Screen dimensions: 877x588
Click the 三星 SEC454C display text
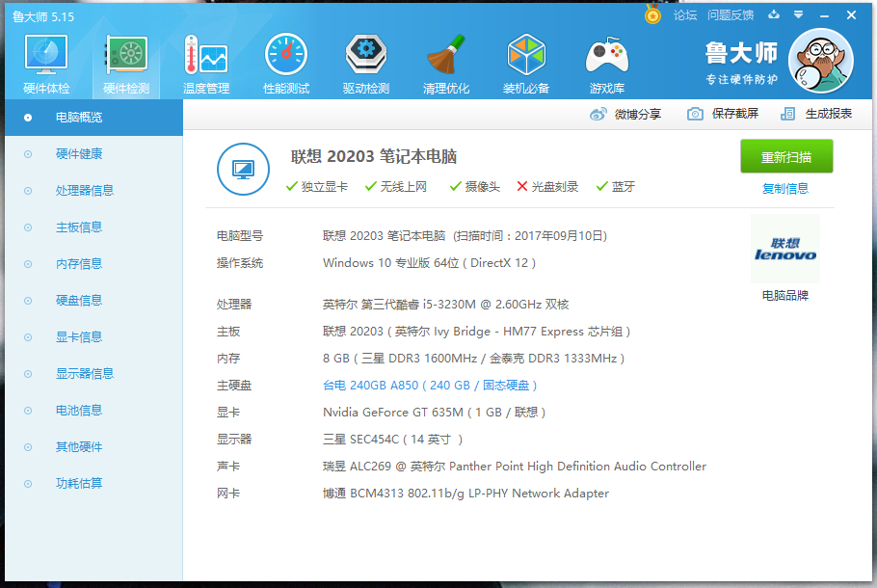[392, 440]
